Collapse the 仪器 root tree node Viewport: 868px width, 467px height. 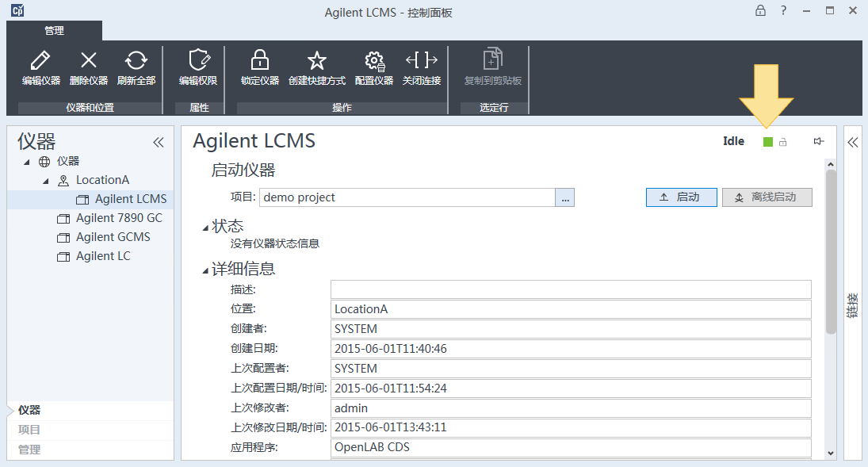pyautogui.click(x=27, y=163)
